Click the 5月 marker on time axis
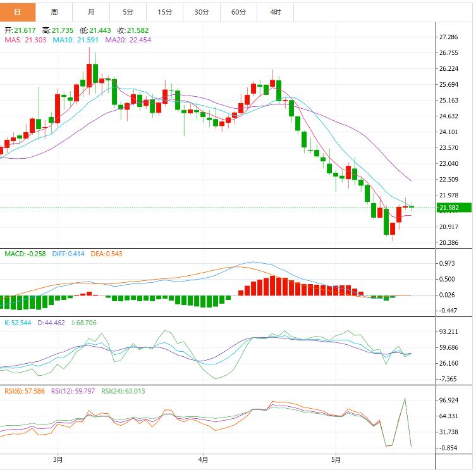 point(336,459)
